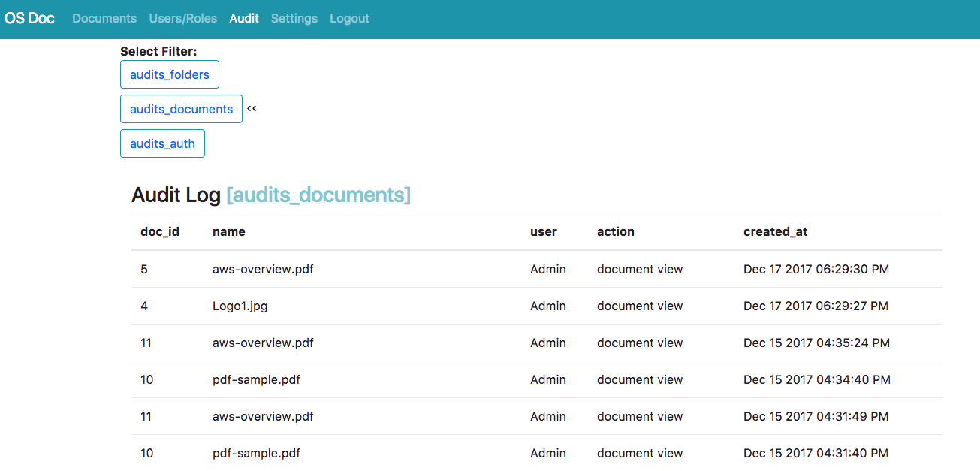
Task: Open aws-overview.pdf with doc_id 5
Action: (x=263, y=269)
